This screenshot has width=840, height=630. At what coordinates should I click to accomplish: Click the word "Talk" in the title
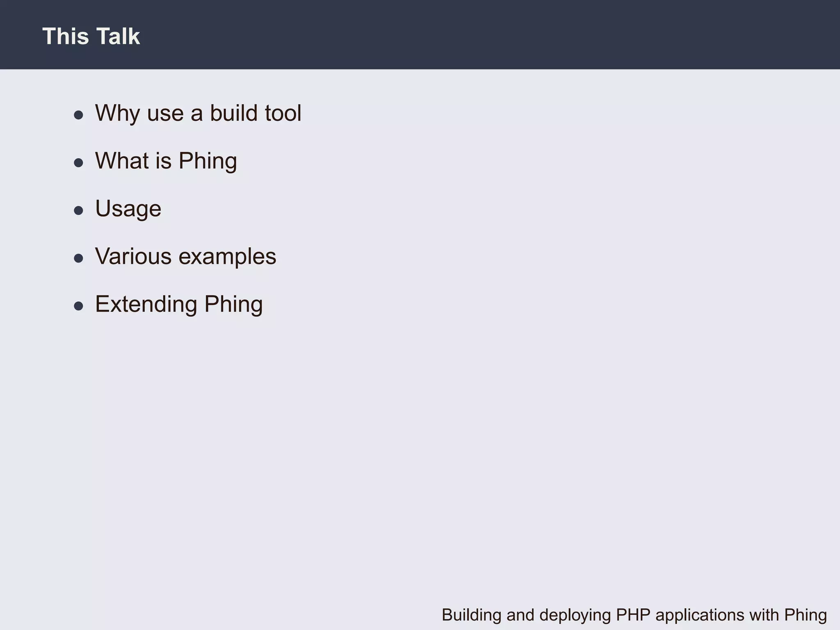[x=118, y=36]
